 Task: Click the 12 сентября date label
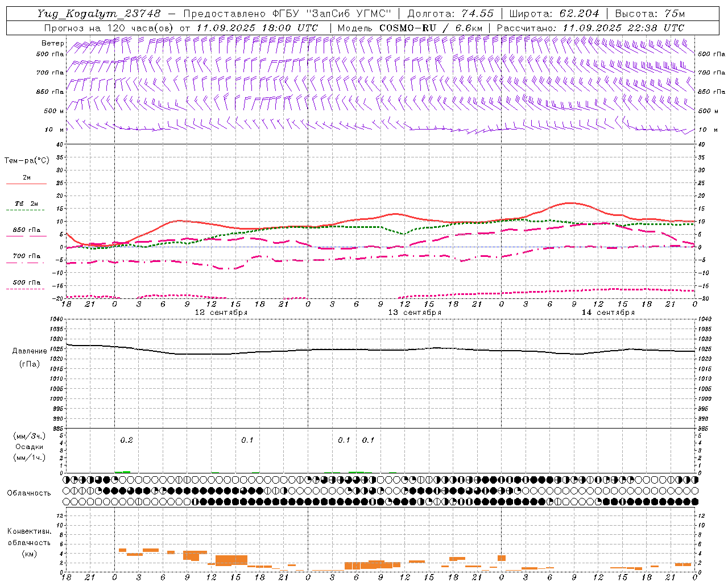coord(221,313)
